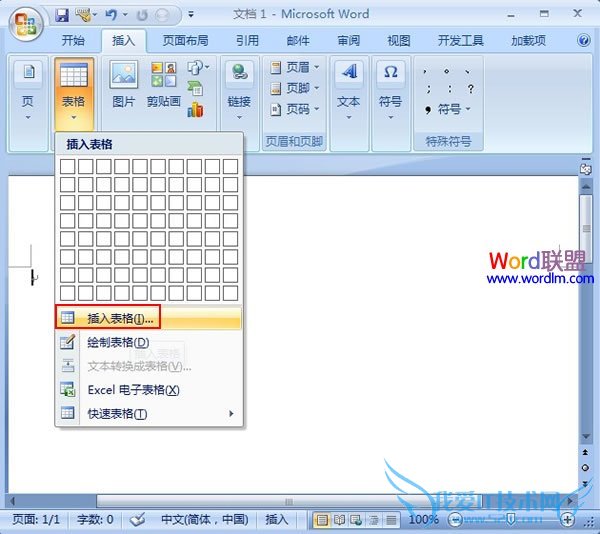The image size is (600, 534).
Task: Click the zoom out minus button
Action: pos(455,519)
